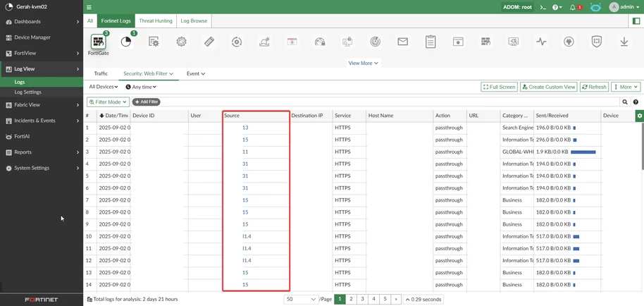This screenshot has width=644, height=306.
Task: Open the filter help question mark
Action: click(x=636, y=102)
